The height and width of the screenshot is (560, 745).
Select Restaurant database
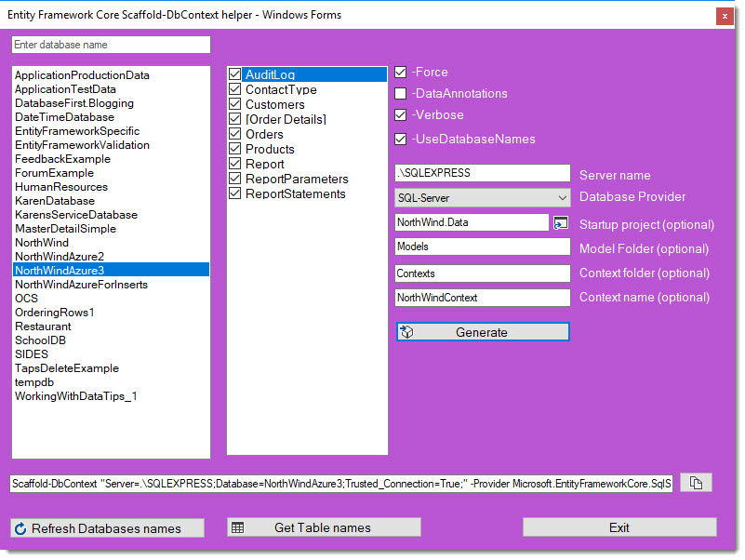(111, 327)
